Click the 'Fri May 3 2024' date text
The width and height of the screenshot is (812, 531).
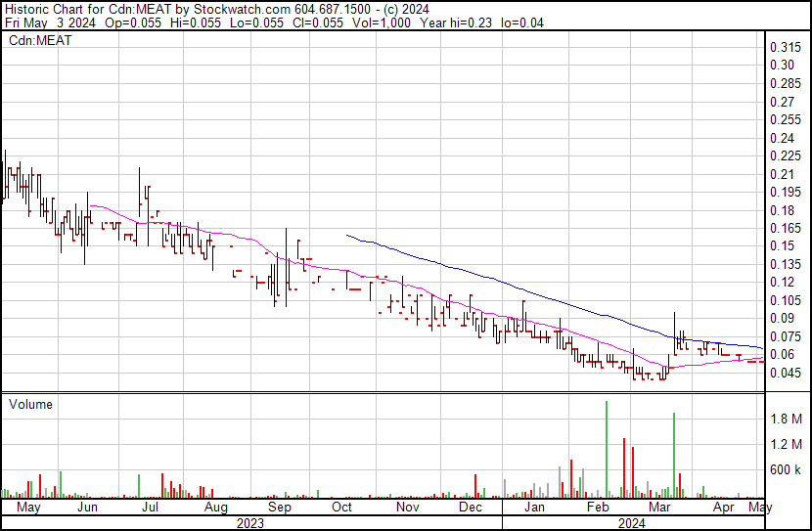50,22
